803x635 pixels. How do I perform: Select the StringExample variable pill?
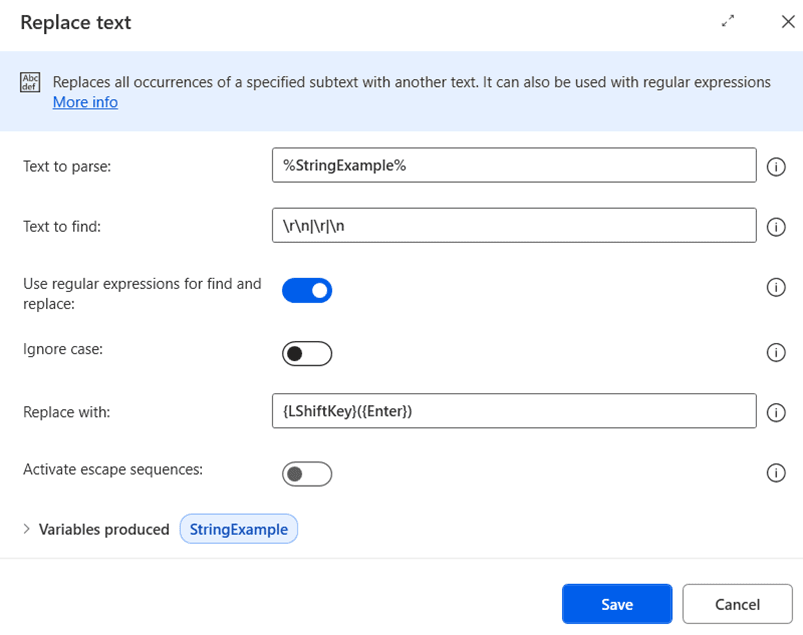[239, 529]
